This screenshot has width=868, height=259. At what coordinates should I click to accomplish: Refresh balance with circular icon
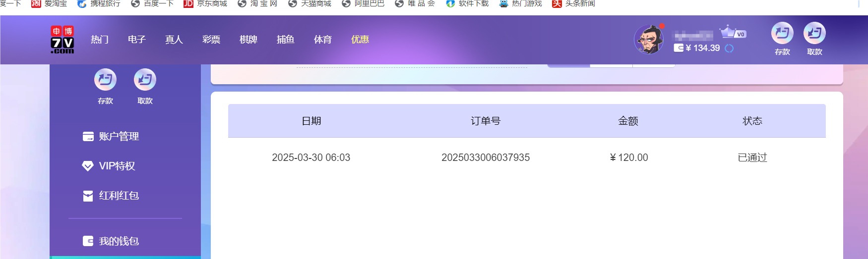coord(729,49)
